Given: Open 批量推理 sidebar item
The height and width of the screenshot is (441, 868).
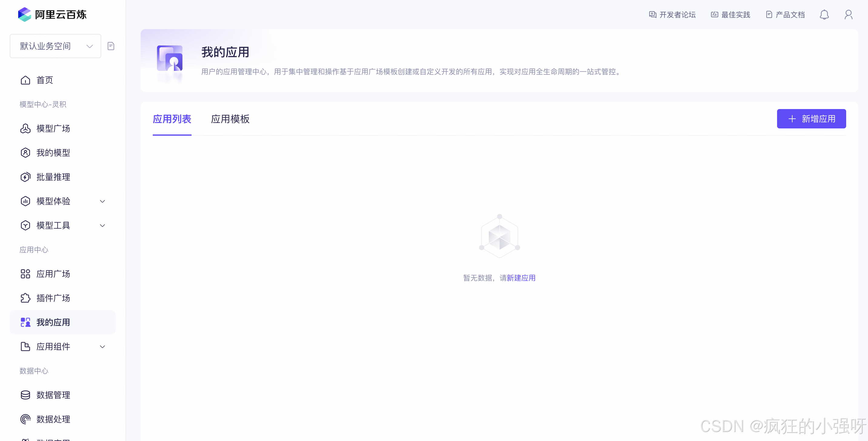Looking at the screenshot, I should click(53, 177).
